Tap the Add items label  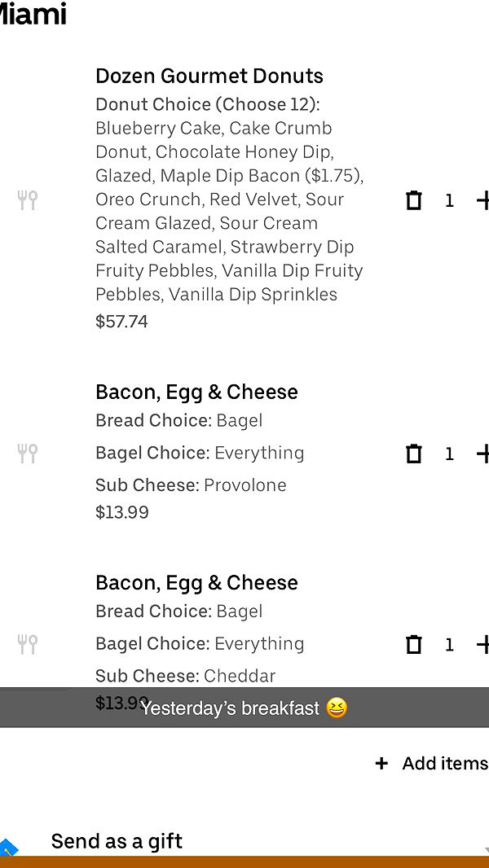coord(444,764)
